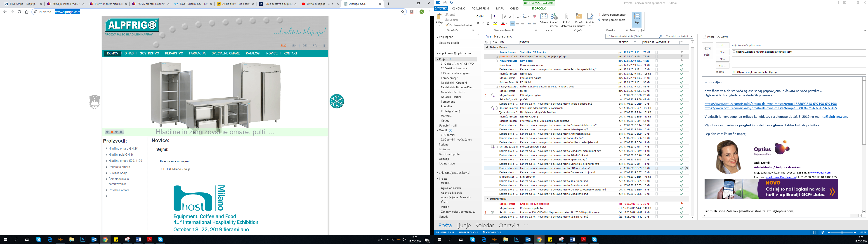Go to Chrome home page icon

(x=27, y=12)
